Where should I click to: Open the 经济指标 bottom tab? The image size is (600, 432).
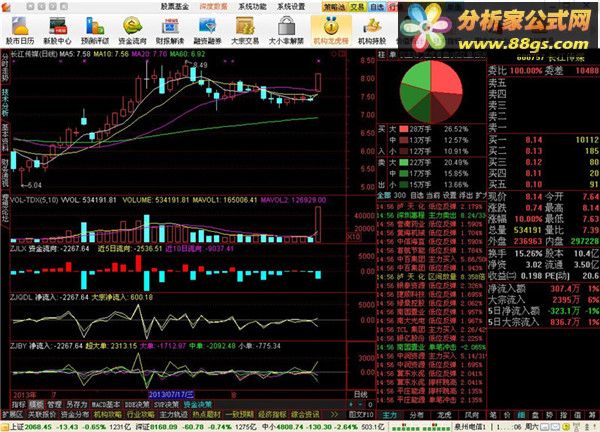click(x=272, y=414)
